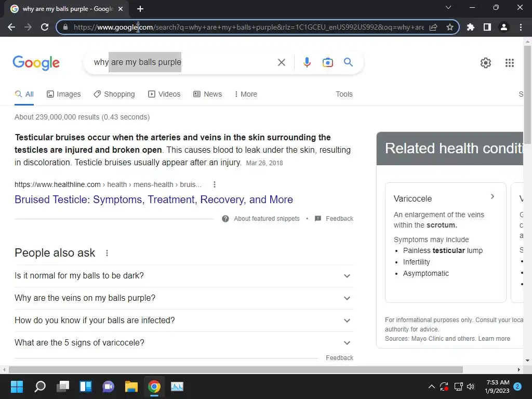
Task: Go back using browser back arrow
Action: click(11, 27)
